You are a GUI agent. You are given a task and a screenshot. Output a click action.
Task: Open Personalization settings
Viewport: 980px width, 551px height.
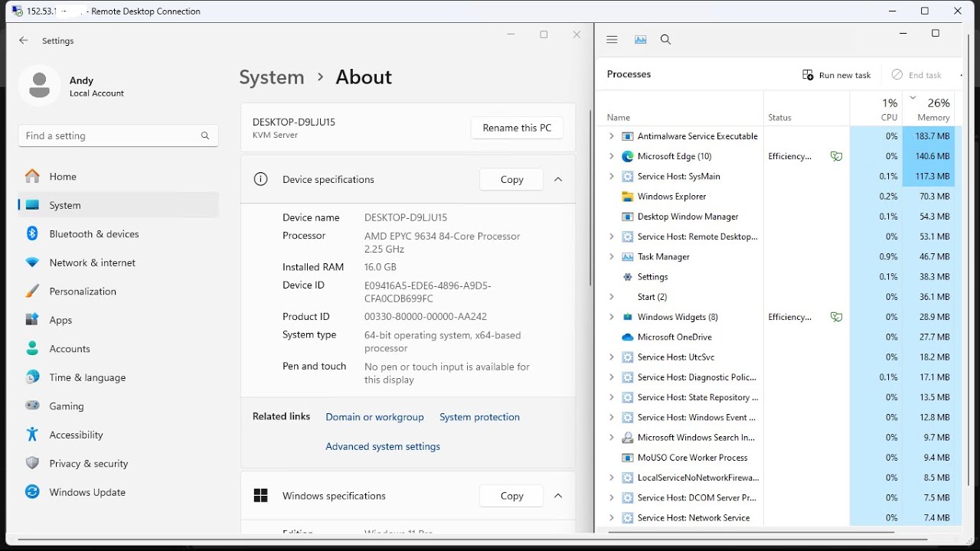point(119,291)
